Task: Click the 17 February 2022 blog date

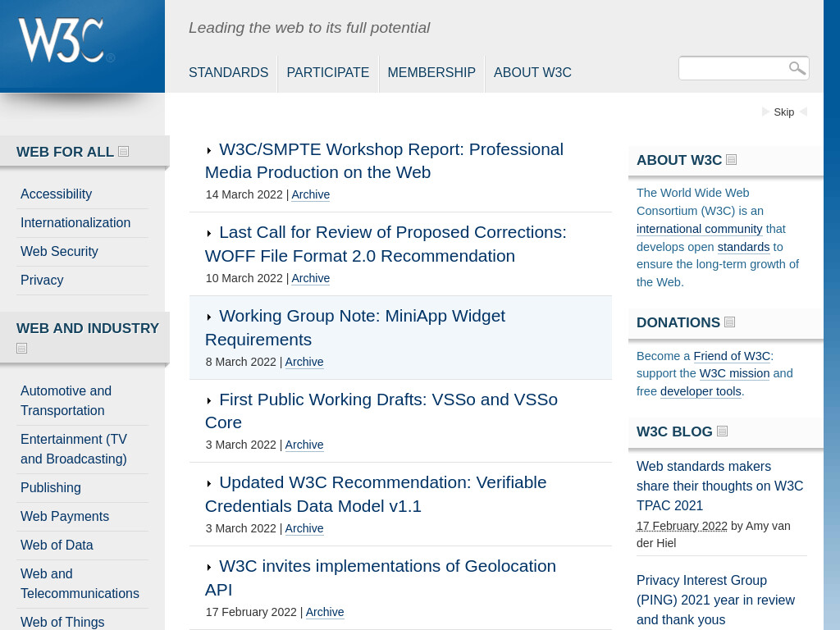Action: [x=682, y=526]
